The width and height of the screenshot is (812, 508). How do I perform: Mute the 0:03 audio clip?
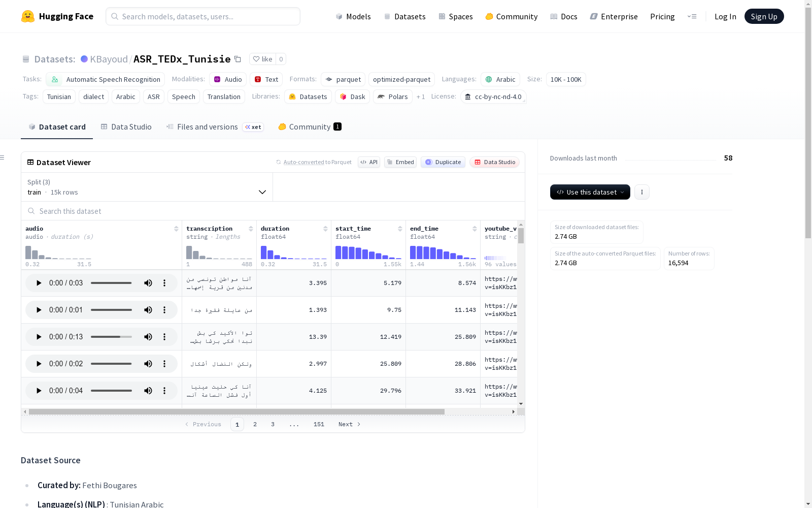pyautogui.click(x=148, y=283)
